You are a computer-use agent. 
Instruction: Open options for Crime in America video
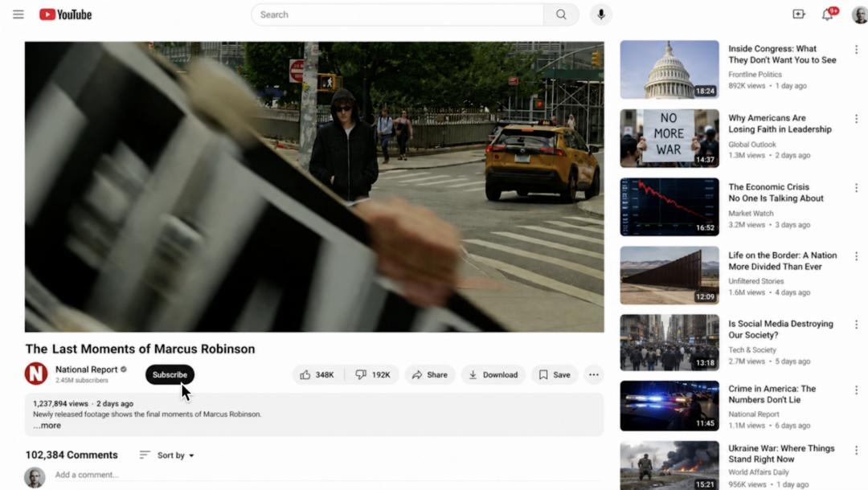point(856,390)
